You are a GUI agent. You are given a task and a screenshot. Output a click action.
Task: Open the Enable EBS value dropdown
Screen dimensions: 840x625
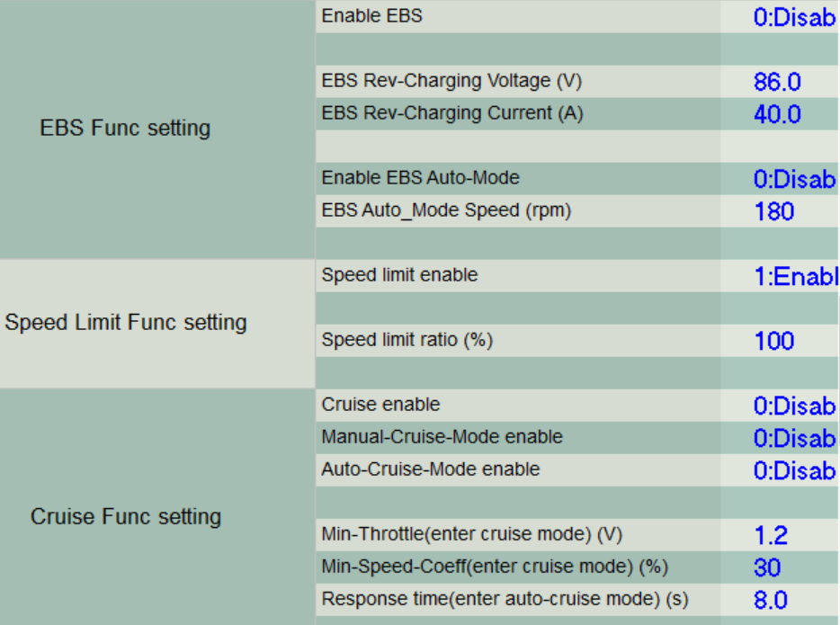pos(793,17)
